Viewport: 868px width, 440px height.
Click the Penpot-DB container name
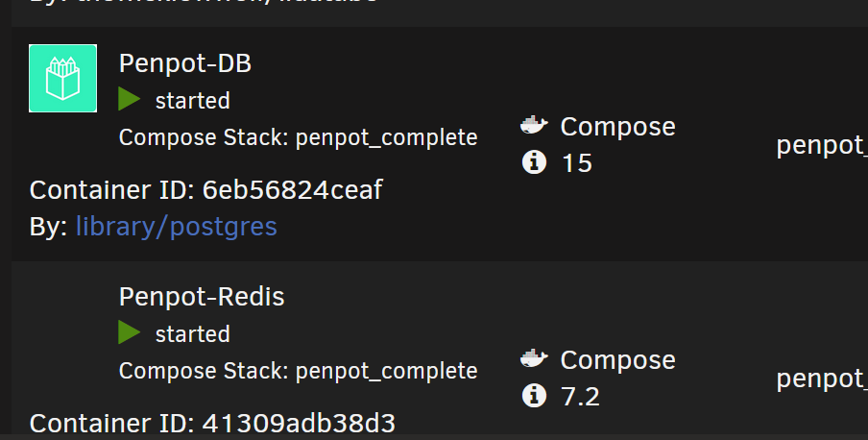pyautogui.click(x=185, y=63)
